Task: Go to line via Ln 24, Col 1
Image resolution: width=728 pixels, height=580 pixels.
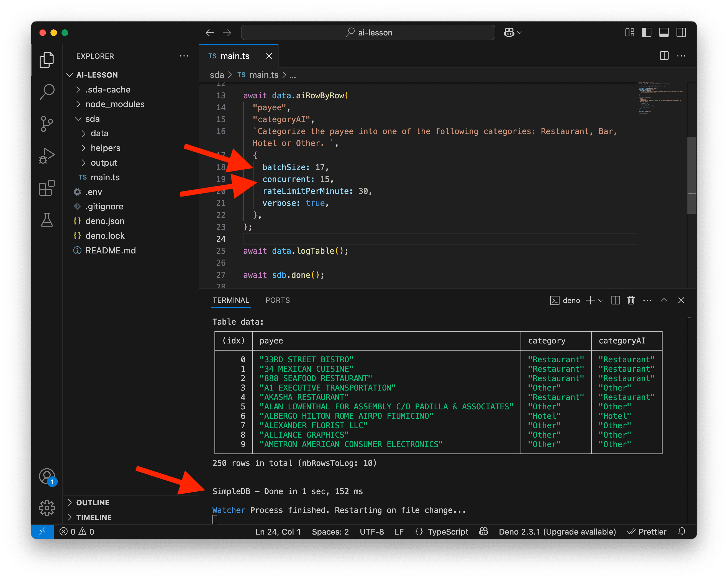Action: pos(278,531)
